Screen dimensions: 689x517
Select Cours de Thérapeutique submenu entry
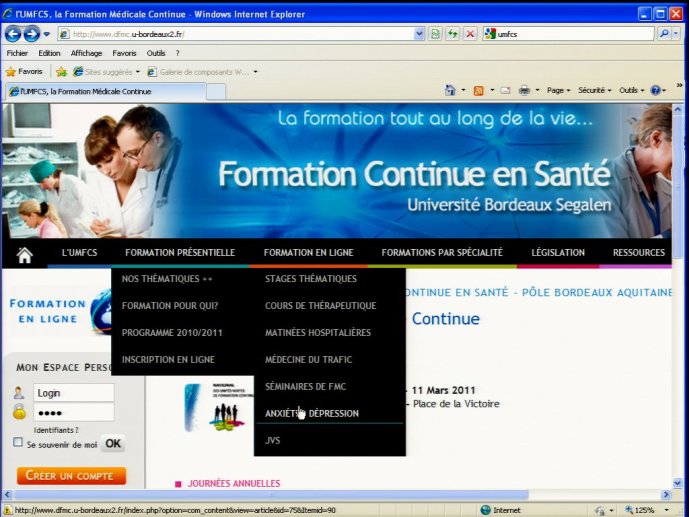coord(320,306)
